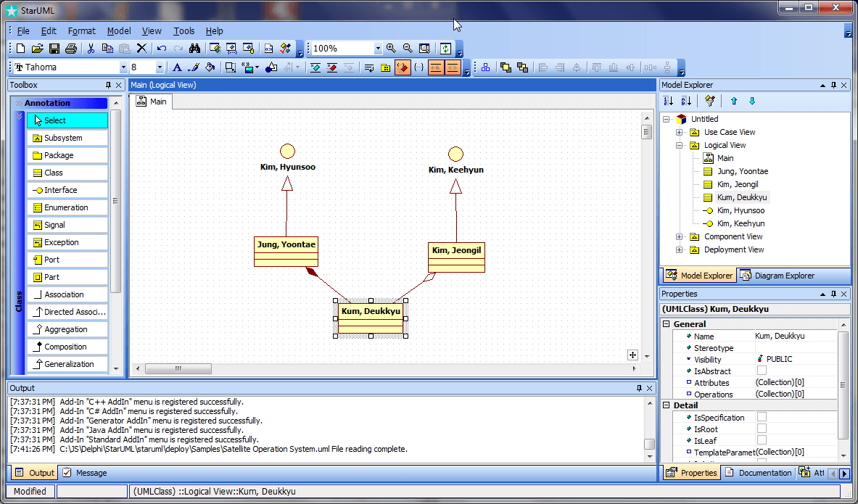Expand the Use Case View tree node

tap(680, 132)
